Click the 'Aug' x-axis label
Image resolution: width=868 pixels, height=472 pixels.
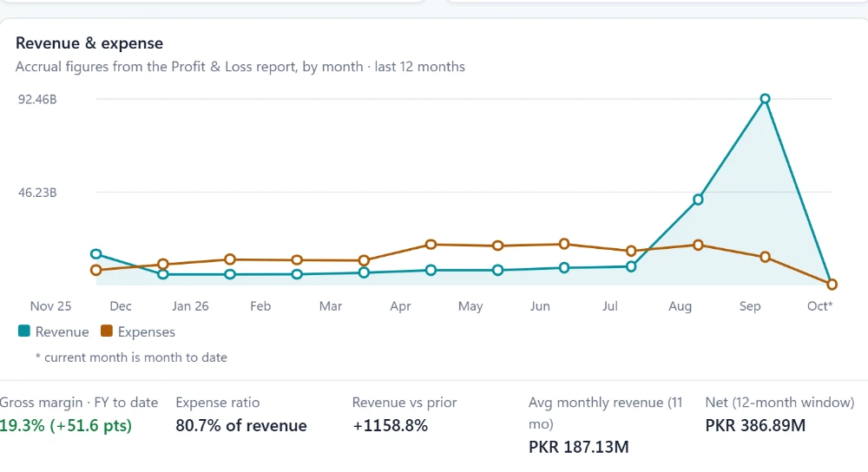coord(680,306)
